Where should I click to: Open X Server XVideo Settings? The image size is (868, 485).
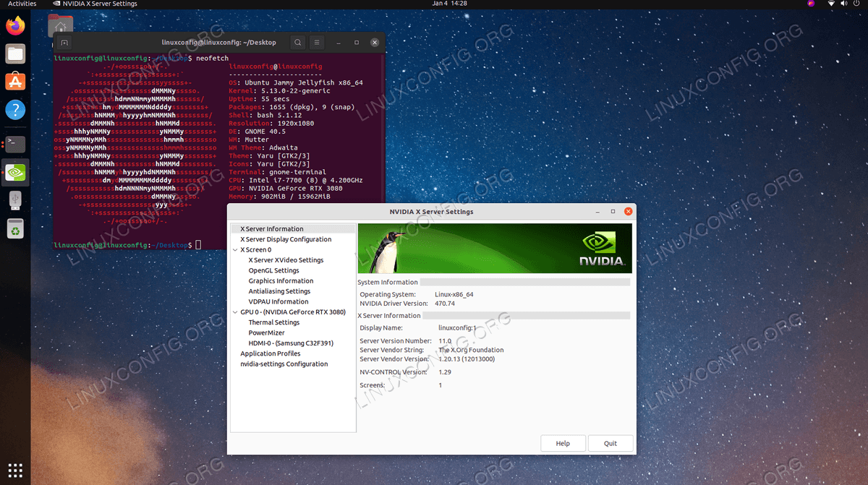286,260
